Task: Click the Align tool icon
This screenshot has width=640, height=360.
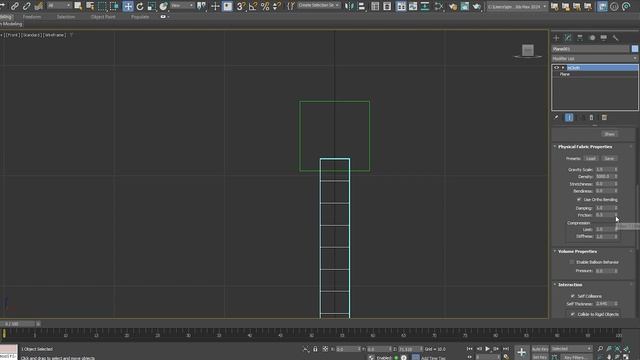Action: coord(362,6)
